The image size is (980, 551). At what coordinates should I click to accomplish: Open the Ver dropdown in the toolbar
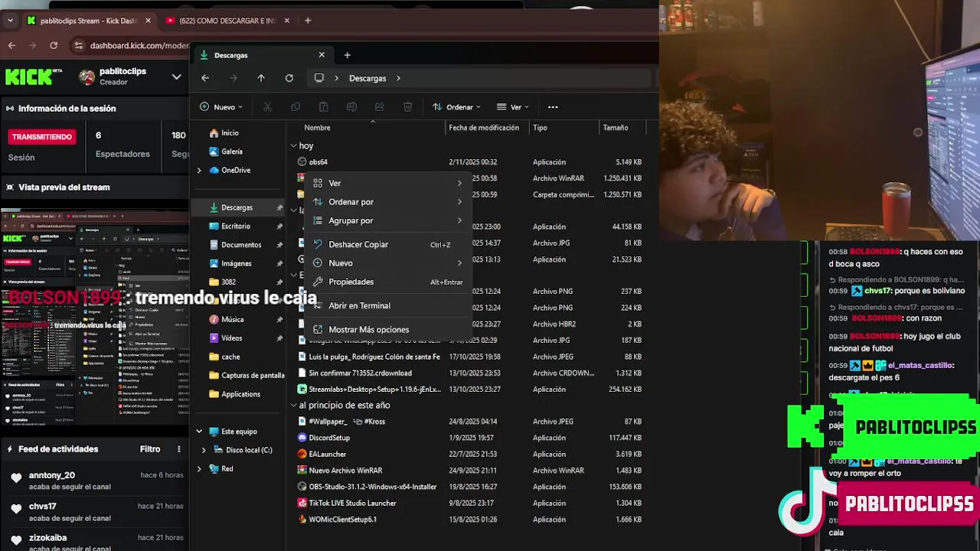point(512,107)
